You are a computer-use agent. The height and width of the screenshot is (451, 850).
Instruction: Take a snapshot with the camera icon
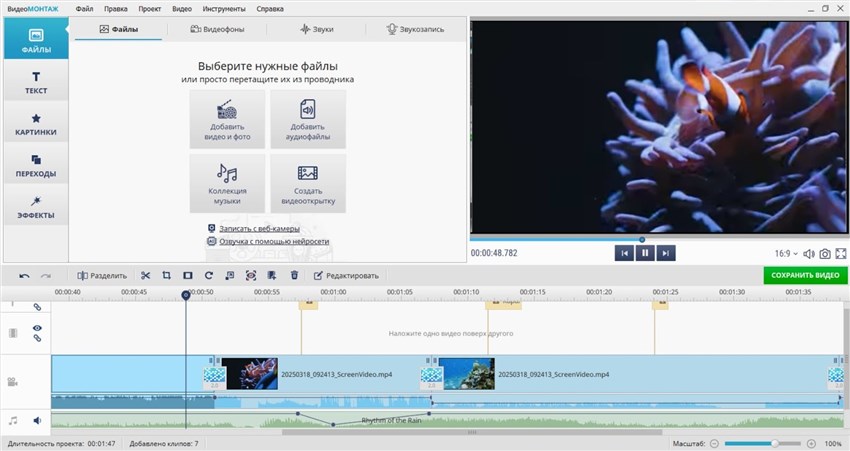[x=825, y=254]
